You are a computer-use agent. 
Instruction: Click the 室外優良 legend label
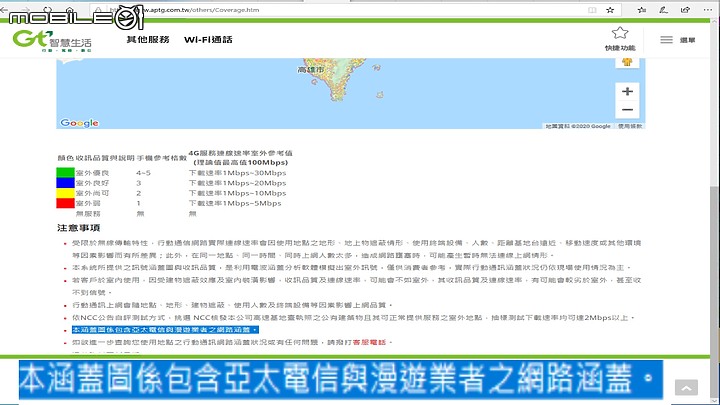pos(92,173)
